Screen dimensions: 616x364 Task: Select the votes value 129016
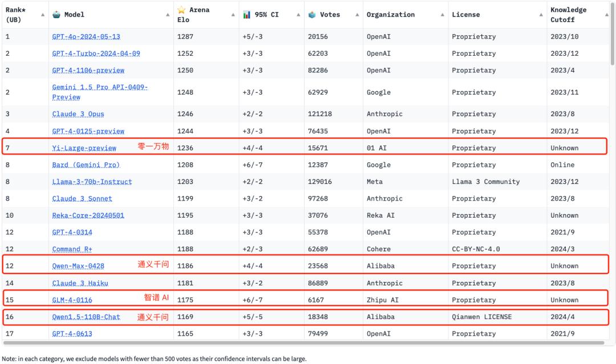point(320,182)
